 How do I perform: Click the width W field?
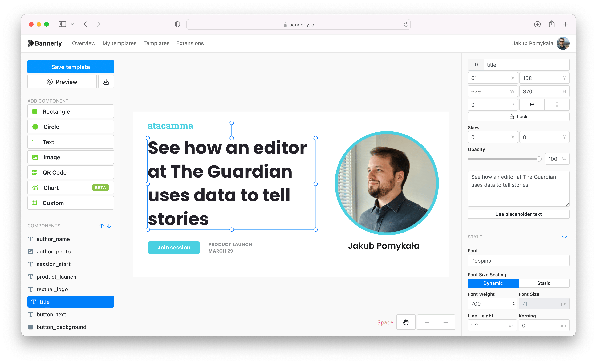click(493, 91)
